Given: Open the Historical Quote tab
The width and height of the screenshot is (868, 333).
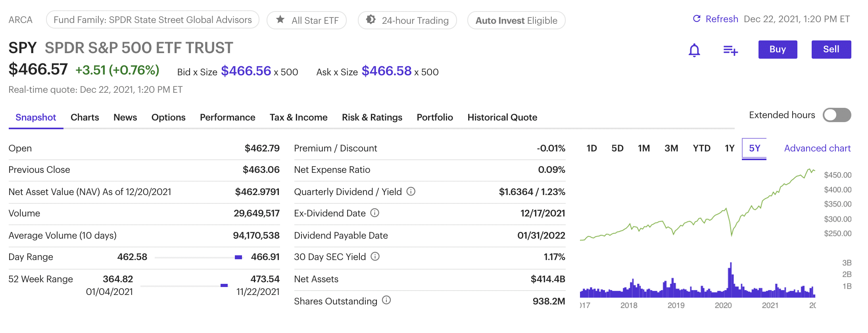Looking at the screenshot, I should click(x=502, y=117).
